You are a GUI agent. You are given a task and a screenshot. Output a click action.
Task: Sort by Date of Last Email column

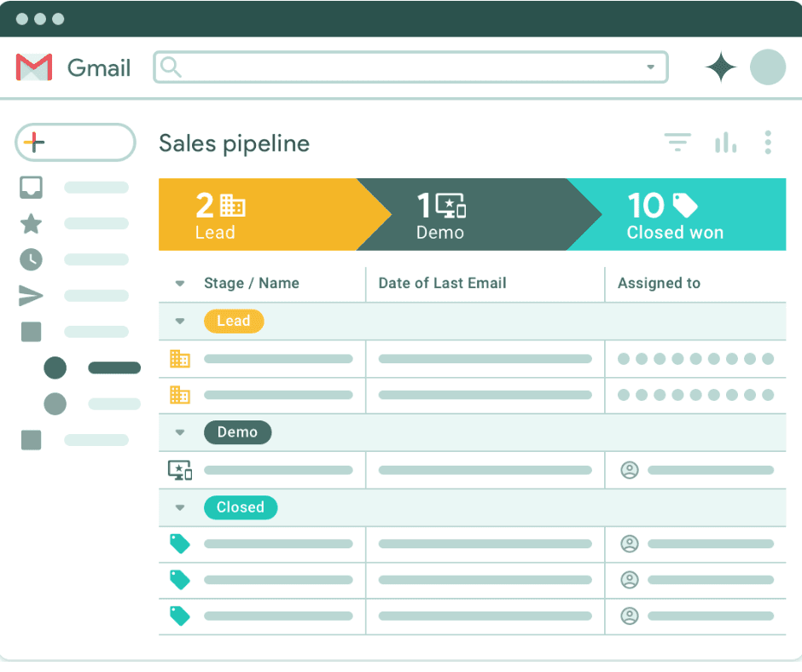point(443,283)
